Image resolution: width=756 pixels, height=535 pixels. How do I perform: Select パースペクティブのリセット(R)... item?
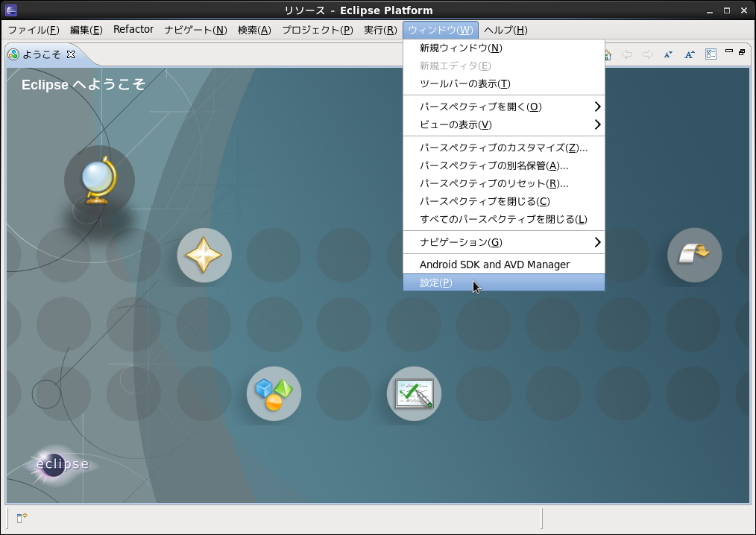point(504,183)
